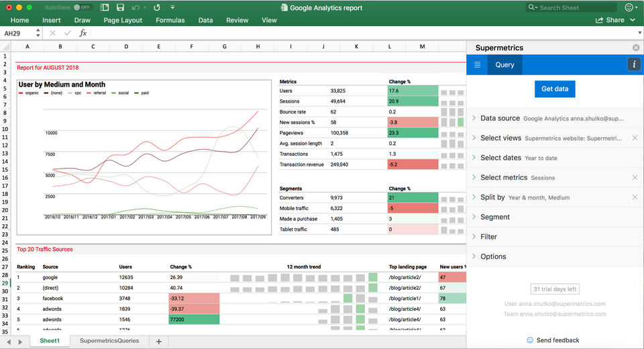The height and width of the screenshot is (349, 644).
Task: Click previous sheet navigation arrow
Action: pyautogui.click(x=9, y=342)
